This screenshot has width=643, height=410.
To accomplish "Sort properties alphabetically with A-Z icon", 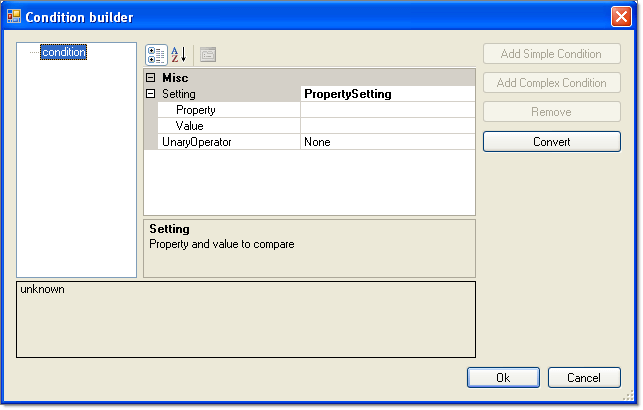I will 179,55.
